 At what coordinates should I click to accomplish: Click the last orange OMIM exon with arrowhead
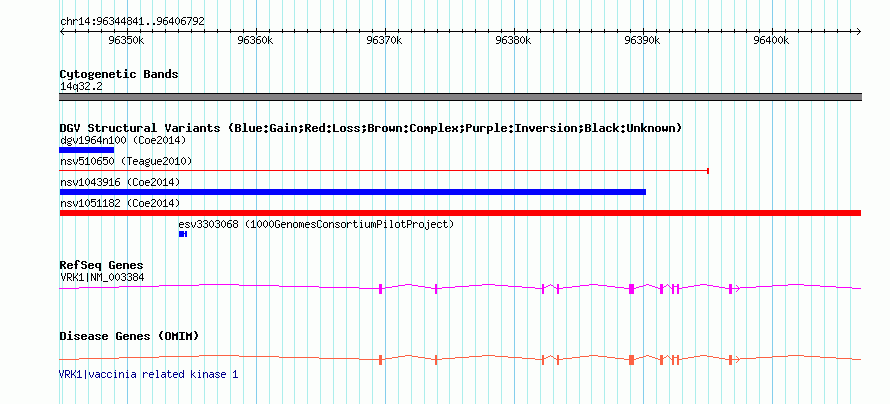(733, 359)
